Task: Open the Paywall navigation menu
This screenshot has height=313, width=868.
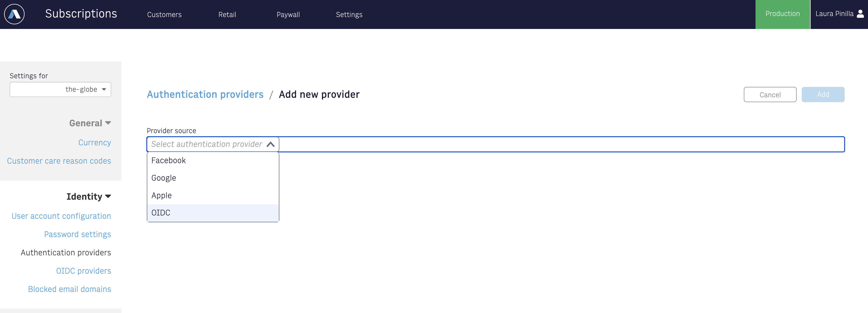Action: point(288,14)
